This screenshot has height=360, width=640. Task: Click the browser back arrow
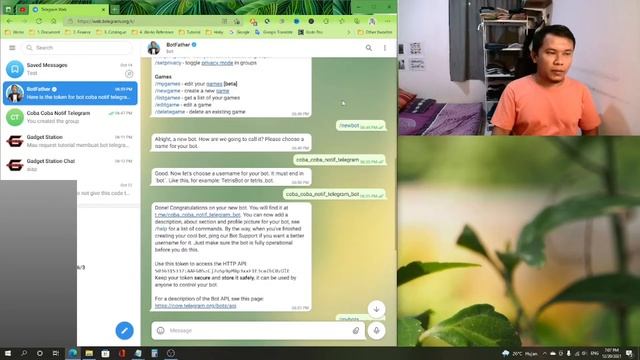point(9,21)
